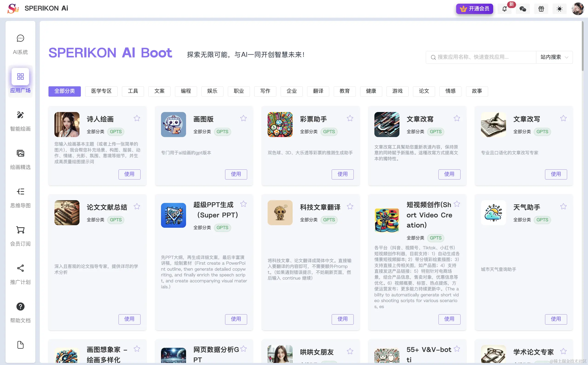Select the 医学专区 category tab
This screenshot has height=365, width=588.
click(x=101, y=91)
